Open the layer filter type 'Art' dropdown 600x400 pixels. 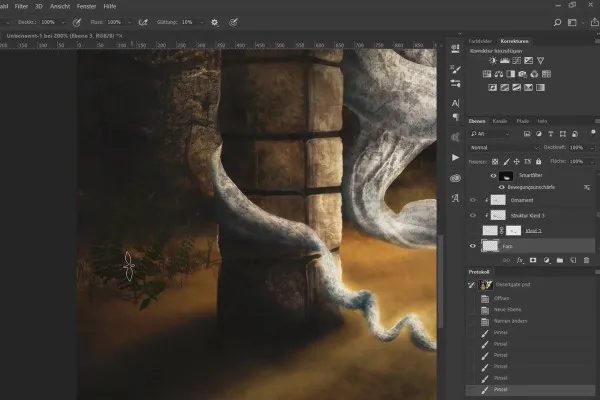(x=490, y=134)
